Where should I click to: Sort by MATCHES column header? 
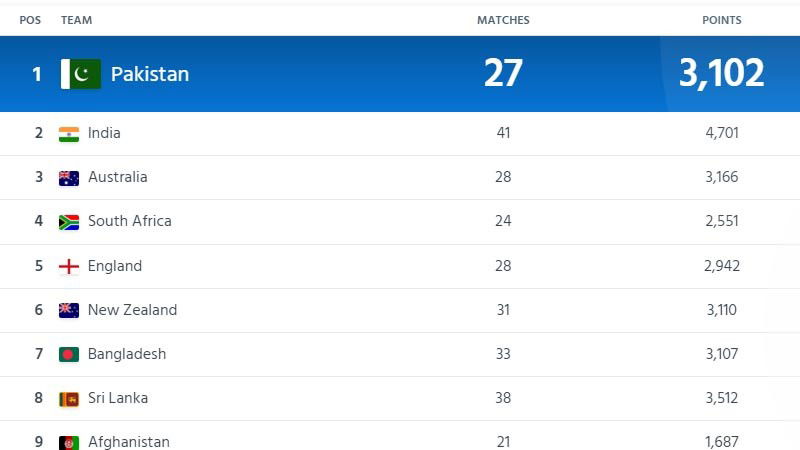coord(503,20)
